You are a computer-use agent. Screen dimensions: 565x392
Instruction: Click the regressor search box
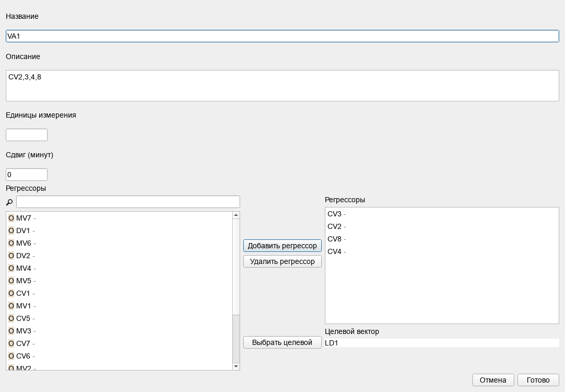click(128, 202)
